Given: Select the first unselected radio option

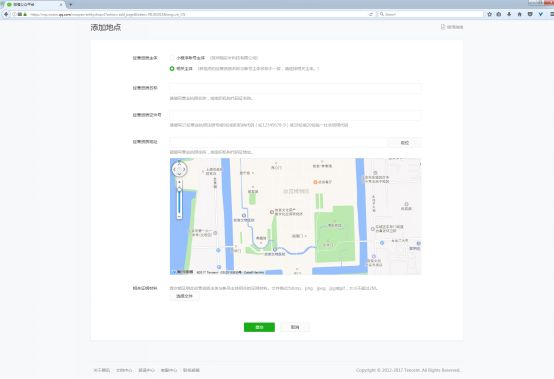Looking at the screenshot, I should coord(172,58).
